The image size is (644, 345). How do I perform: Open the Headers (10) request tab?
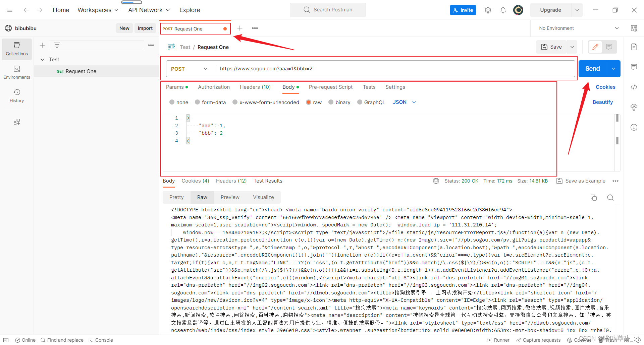pos(255,87)
